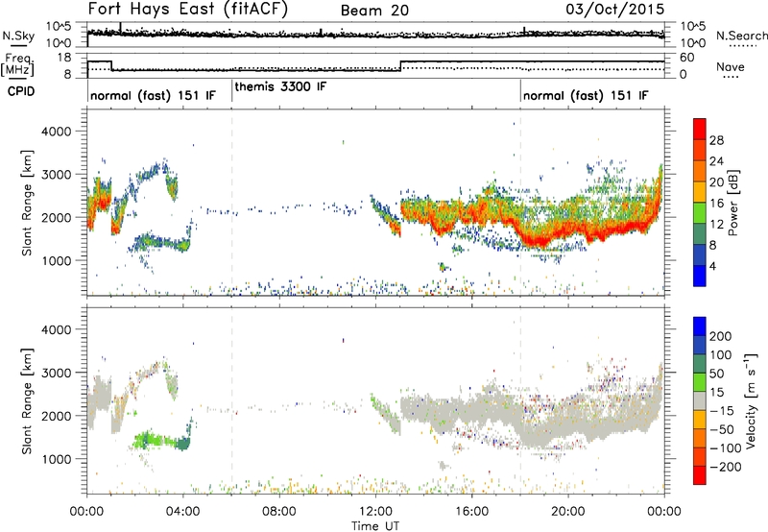Select the yellow segment of Power color bar

point(700,192)
